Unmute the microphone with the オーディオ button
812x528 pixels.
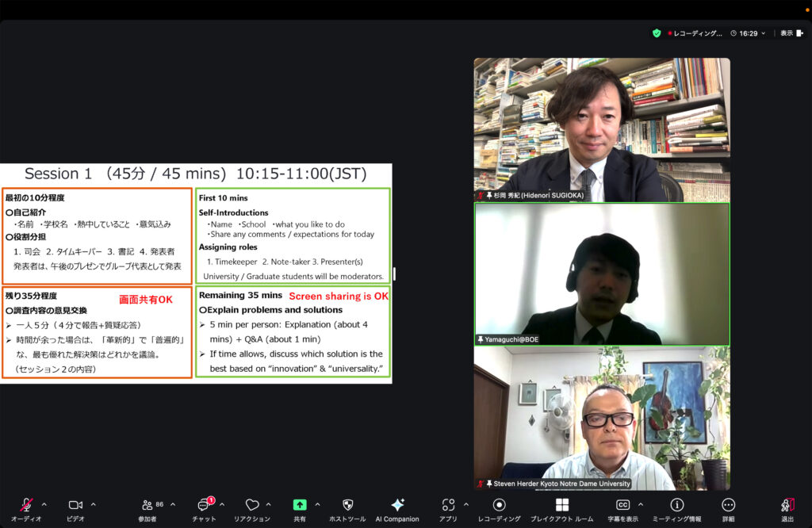26,505
